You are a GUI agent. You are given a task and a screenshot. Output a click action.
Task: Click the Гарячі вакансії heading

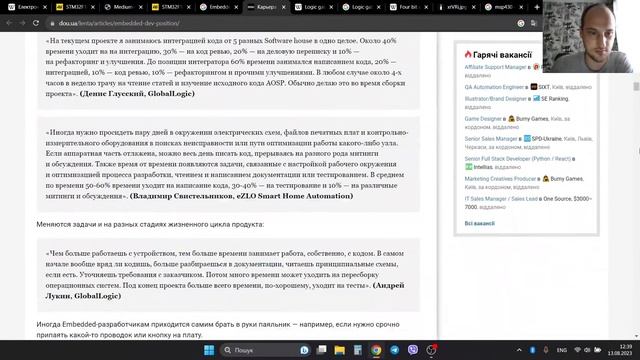click(x=502, y=55)
